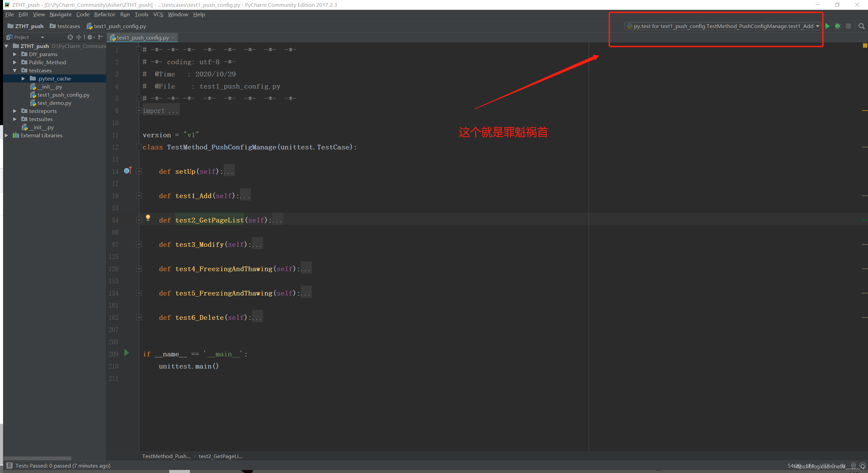Open the Tools menu
Image resolution: width=868 pixels, height=473 pixels.
[141, 14]
